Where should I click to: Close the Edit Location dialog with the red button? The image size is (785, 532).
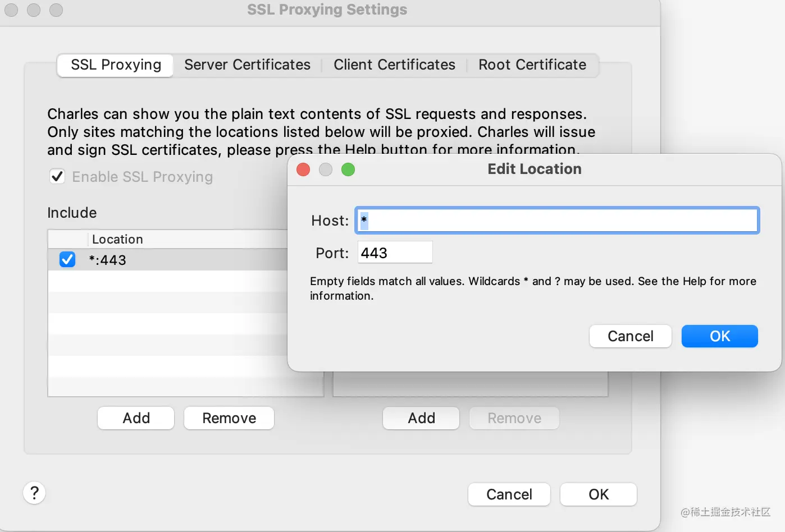click(303, 169)
